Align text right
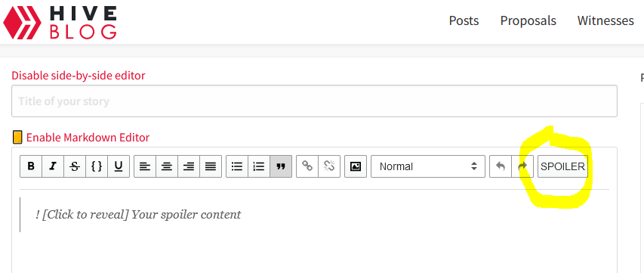Viewport: 644px width, 273px height. click(x=189, y=166)
